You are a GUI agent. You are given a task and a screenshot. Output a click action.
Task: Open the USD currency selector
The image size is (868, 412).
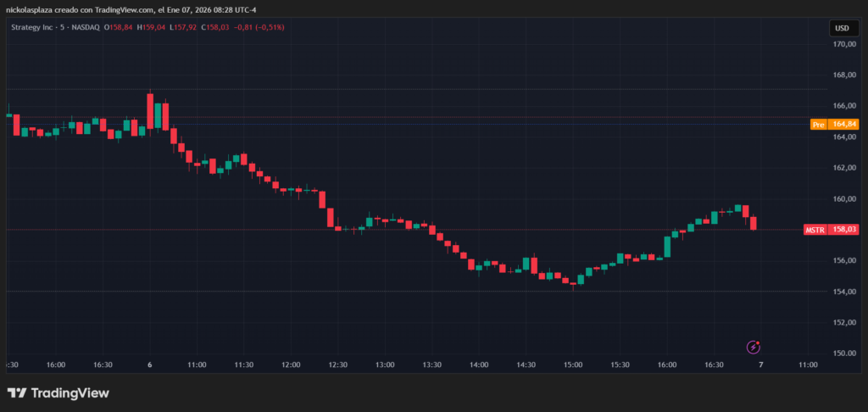pyautogui.click(x=843, y=28)
